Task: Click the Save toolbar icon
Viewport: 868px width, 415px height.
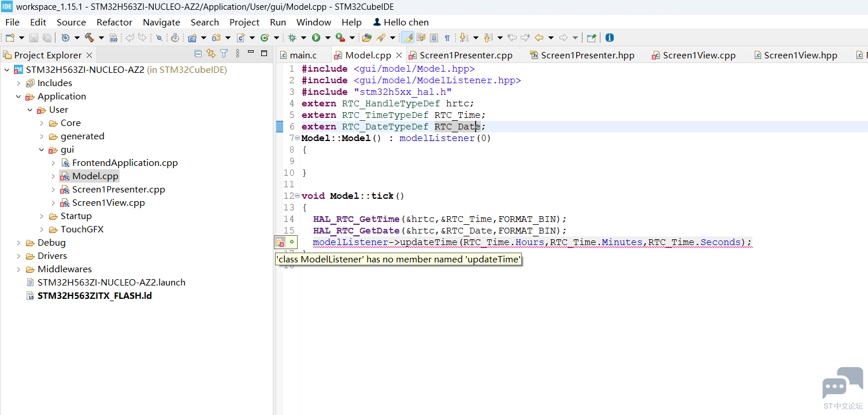Action: click(34, 38)
